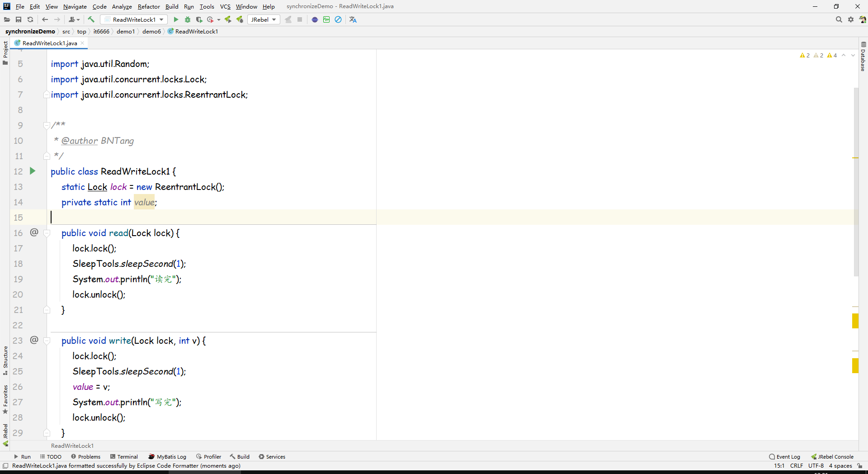Collapse the Javadoc comment fold on line 9
Screen dimensions: 868x474
47,125
